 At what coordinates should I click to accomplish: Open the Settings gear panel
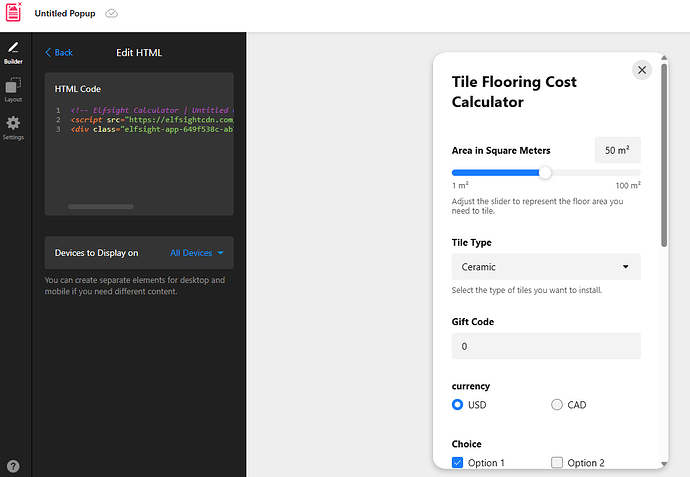point(14,127)
